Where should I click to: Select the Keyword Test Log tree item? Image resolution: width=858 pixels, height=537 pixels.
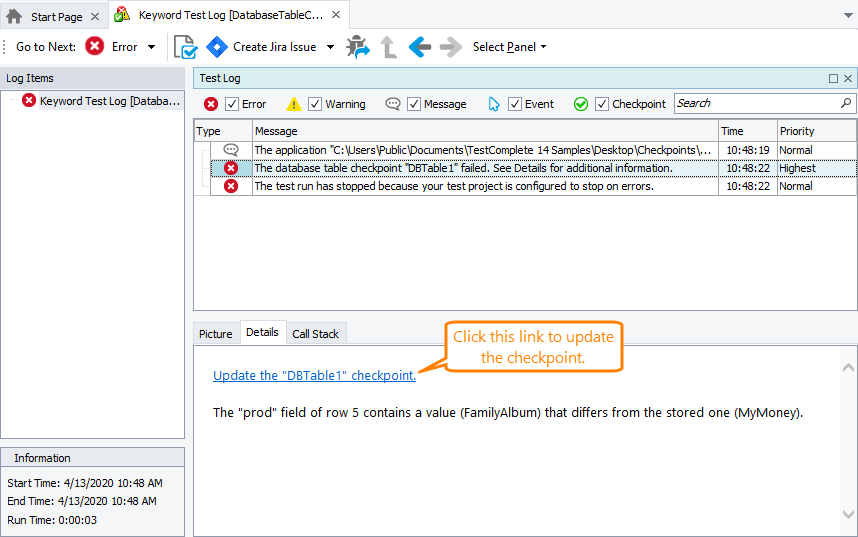pos(109,101)
